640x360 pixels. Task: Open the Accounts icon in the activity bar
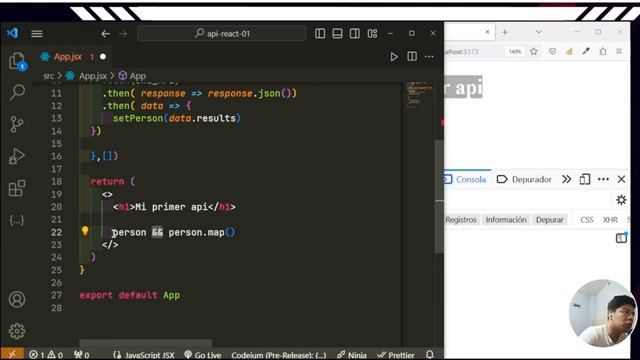pos(17,299)
